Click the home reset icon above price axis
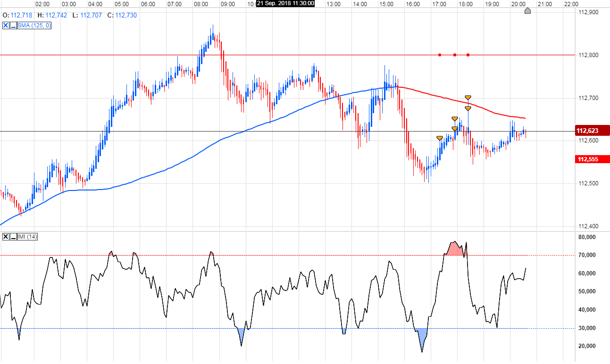This screenshot has width=610, height=364. coord(528,10)
